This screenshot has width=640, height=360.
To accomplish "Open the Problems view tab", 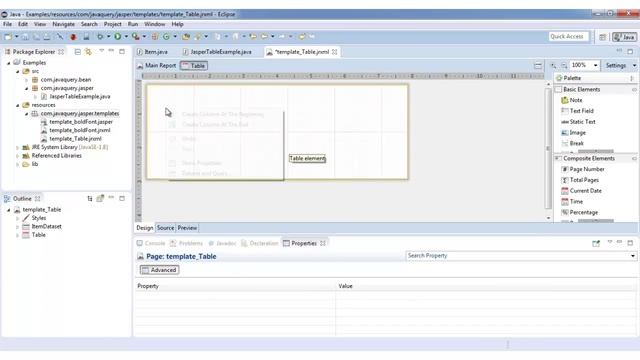I will tap(187, 243).
